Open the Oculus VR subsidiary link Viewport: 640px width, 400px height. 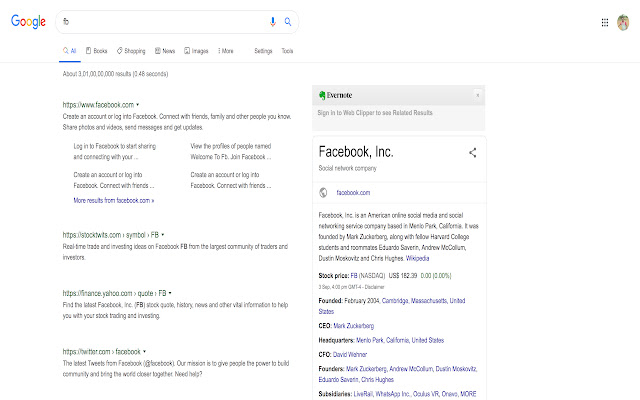click(x=426, y=394)
